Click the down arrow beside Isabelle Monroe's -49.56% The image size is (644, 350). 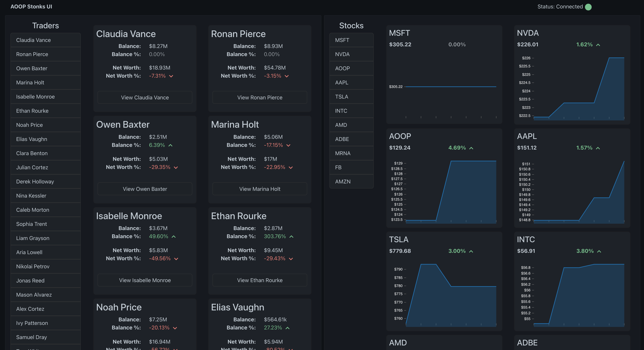176,259
